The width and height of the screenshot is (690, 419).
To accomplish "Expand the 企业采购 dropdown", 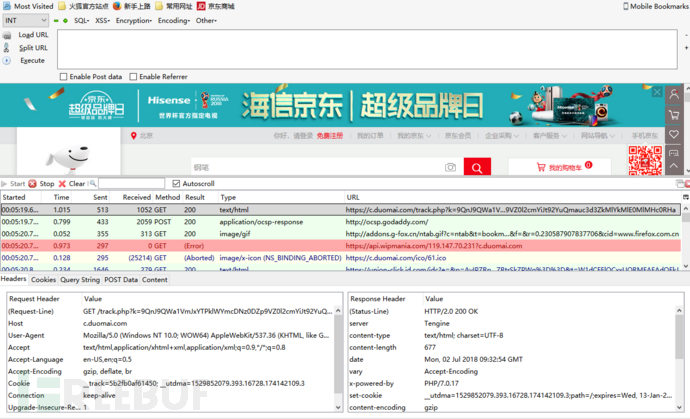I will tap(502, 136).
